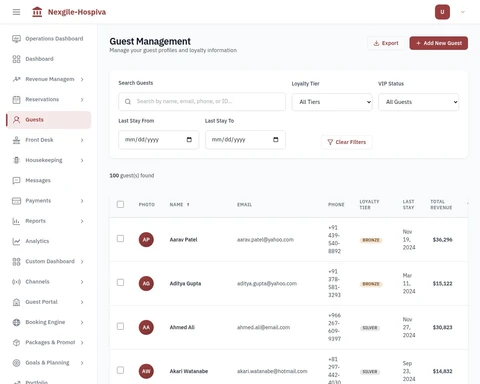Toggle the hamburger menu icon
Image resolution: width=480 pixels, height=384 pixels.
click(16, 12)
